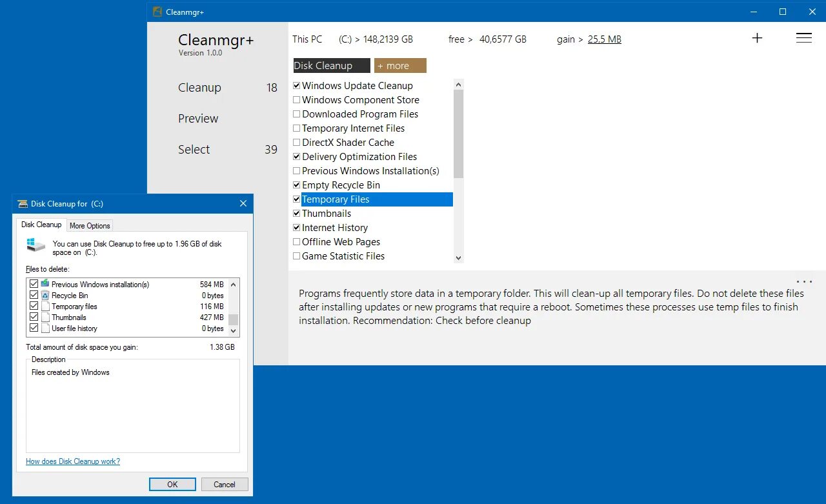Click the three dots above description pane
826x504 pixels.
click(x=804, y=282)
